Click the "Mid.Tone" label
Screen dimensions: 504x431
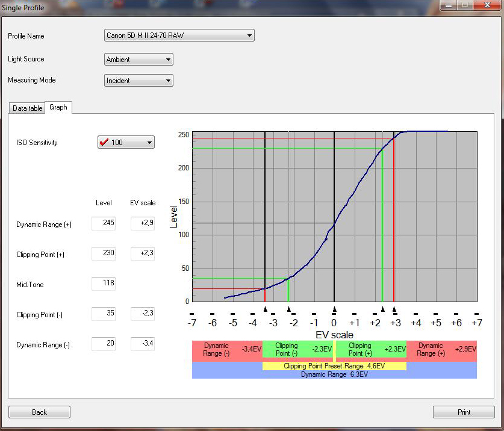click(30, 285)
